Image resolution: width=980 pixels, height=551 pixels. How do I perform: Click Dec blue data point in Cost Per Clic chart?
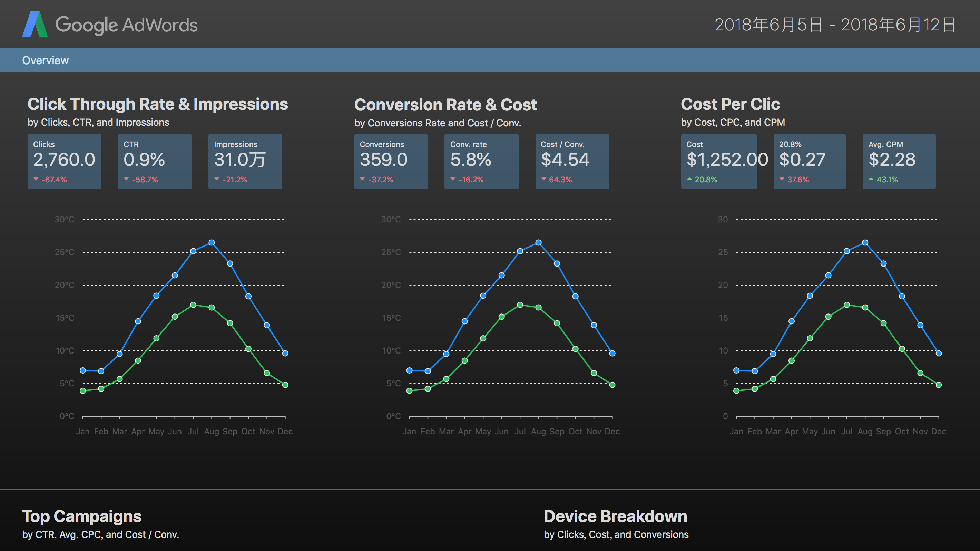pos(939,354)
